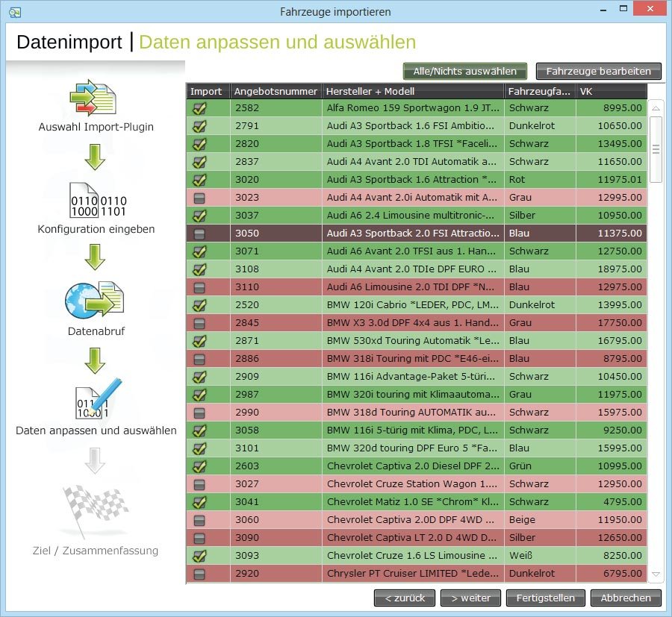This screenshot has height=617, width=672.
Task: Select Audi A4 Avant 2.0 TDIe DPF row
Action: [x=416, y=269]
